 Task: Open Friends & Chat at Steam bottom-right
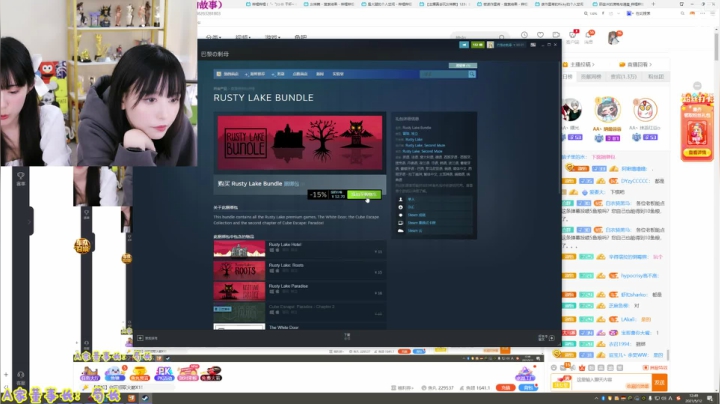(546, 337)
